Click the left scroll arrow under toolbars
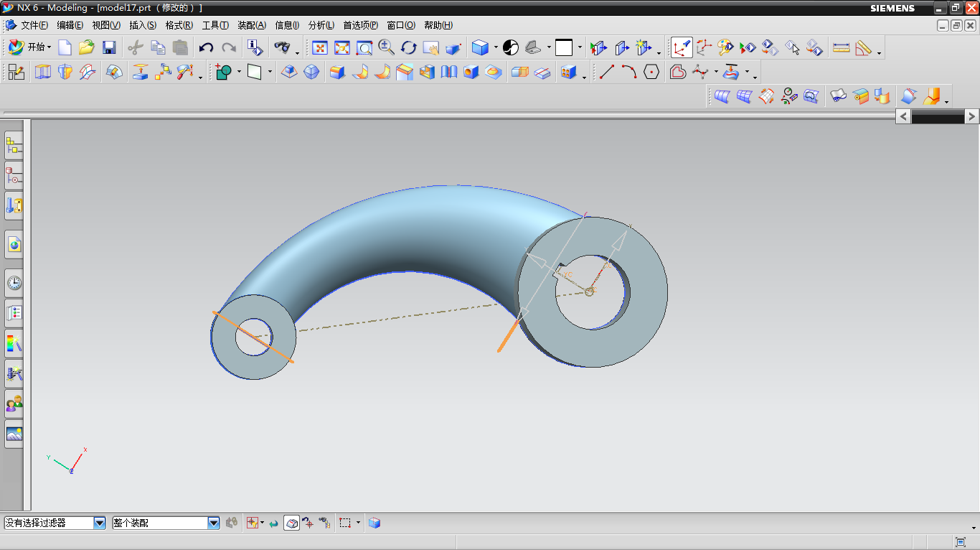The image size is (980, 550). pyautogui.click(x=903, y=116)
